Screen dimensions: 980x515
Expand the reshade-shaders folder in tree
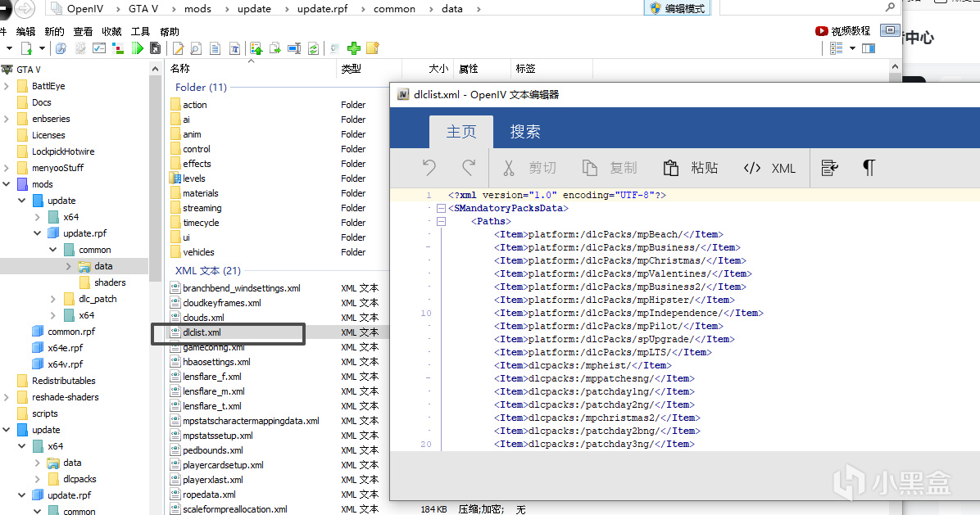tap(7, 397)
